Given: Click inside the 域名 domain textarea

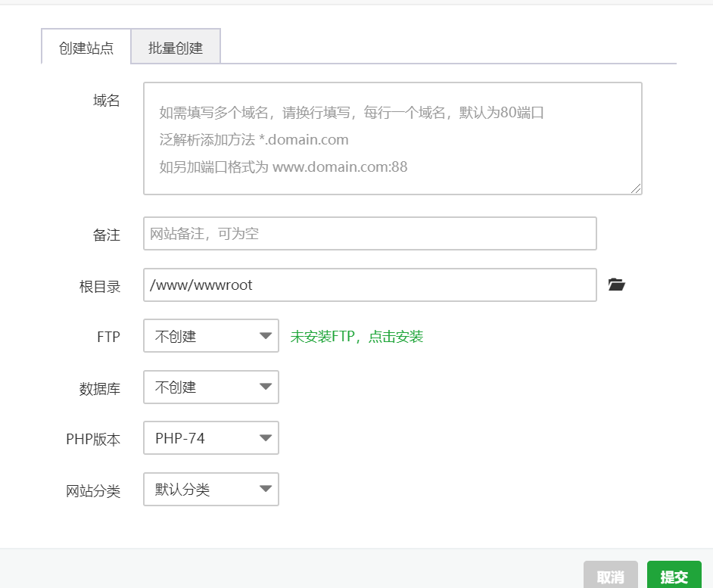Looking at the screenshot, I should coord(390,138).
